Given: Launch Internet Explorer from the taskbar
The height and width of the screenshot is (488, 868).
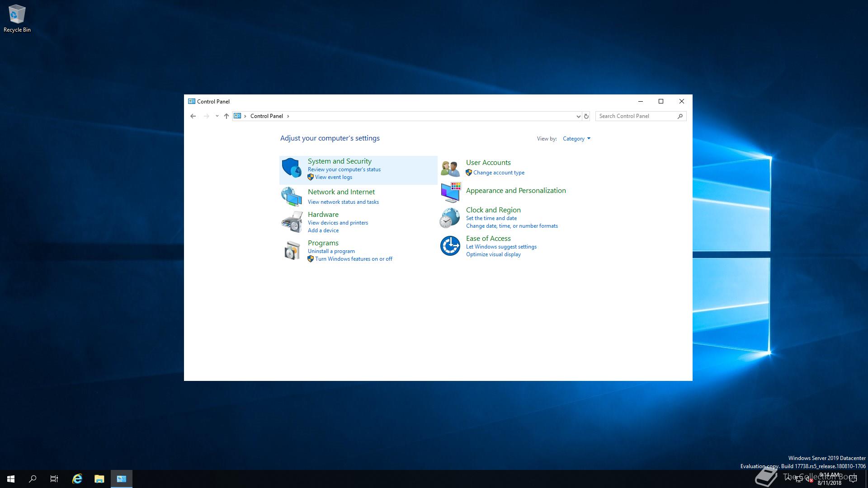Looking at the screenshot, I should point(77,479).
